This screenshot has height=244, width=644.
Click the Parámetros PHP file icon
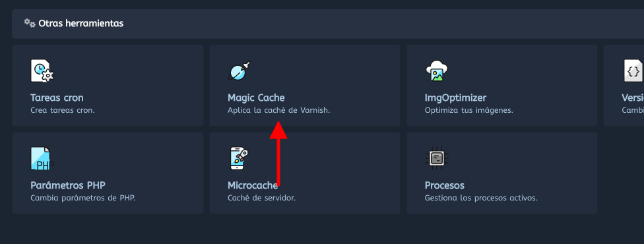click(42, 158)
